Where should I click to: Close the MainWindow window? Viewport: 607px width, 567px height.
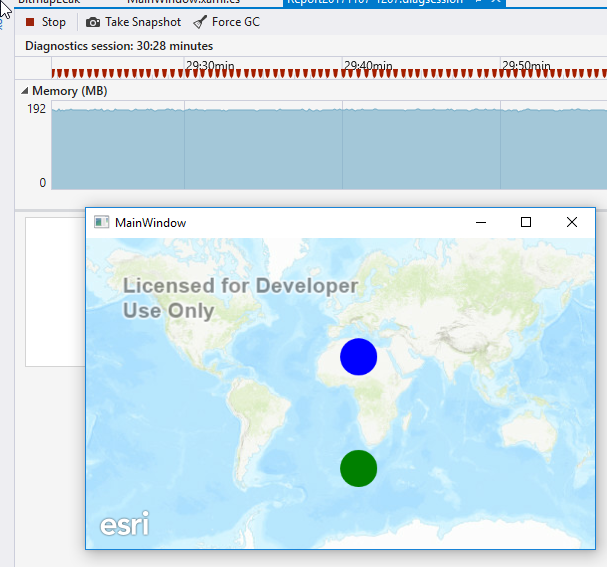pyautogui.click(x=572, y=222)
